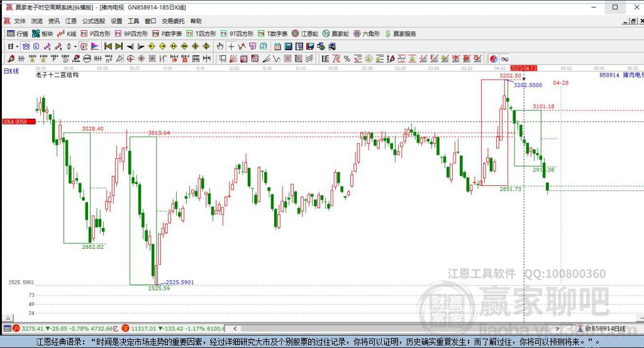The width and height of the screenshot is (644, 348).
Task: Expand the bottom panel up-arrow
Action: click(x=8, y=318)
